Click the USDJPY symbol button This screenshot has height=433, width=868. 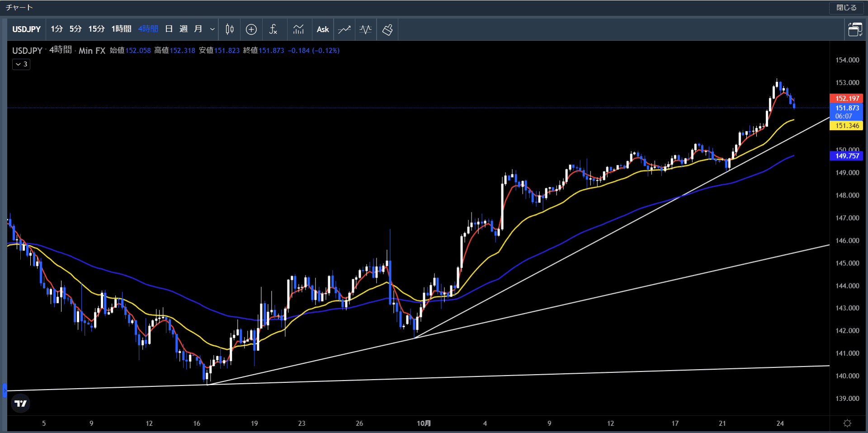coord(26,29)
